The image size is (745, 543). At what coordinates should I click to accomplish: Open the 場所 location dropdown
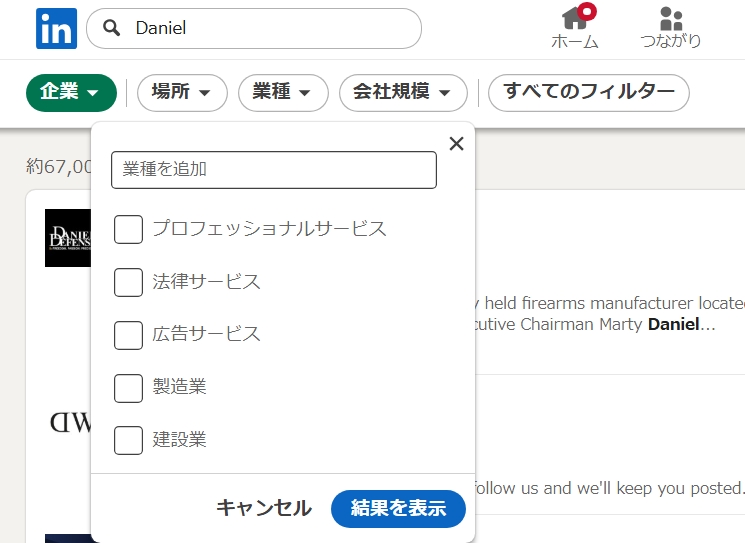tap(182, 92)
